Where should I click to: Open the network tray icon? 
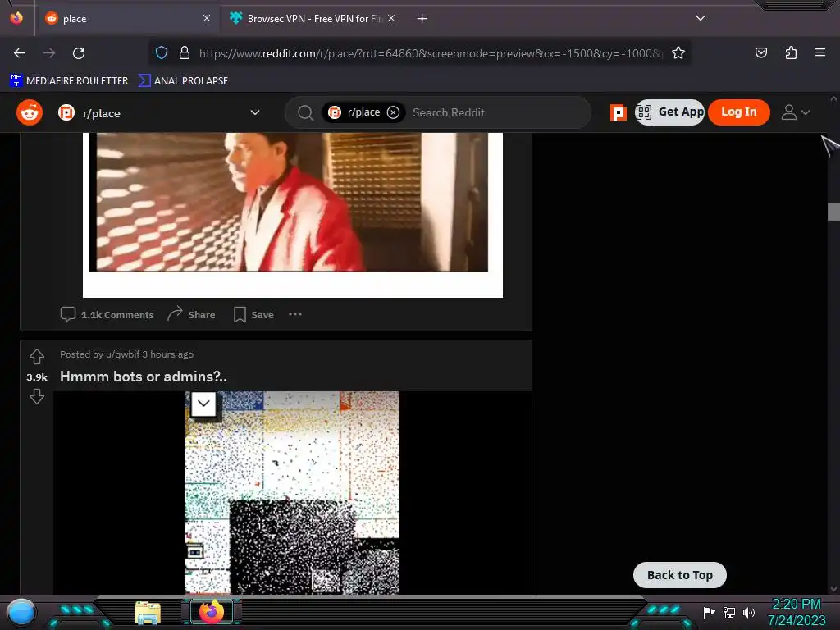pos(728,612)
